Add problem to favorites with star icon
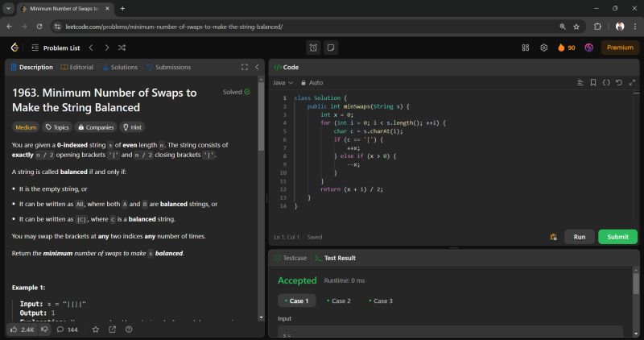 pos(96,330)
